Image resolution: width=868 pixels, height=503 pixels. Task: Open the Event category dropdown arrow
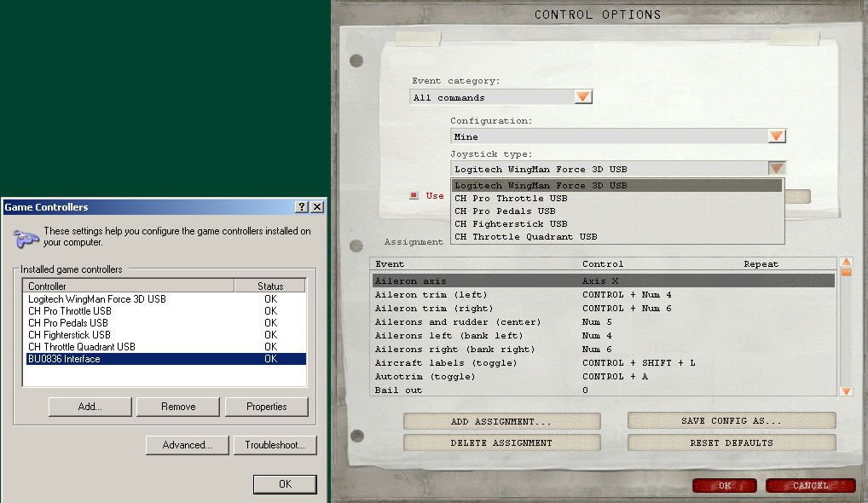point(583,97)
